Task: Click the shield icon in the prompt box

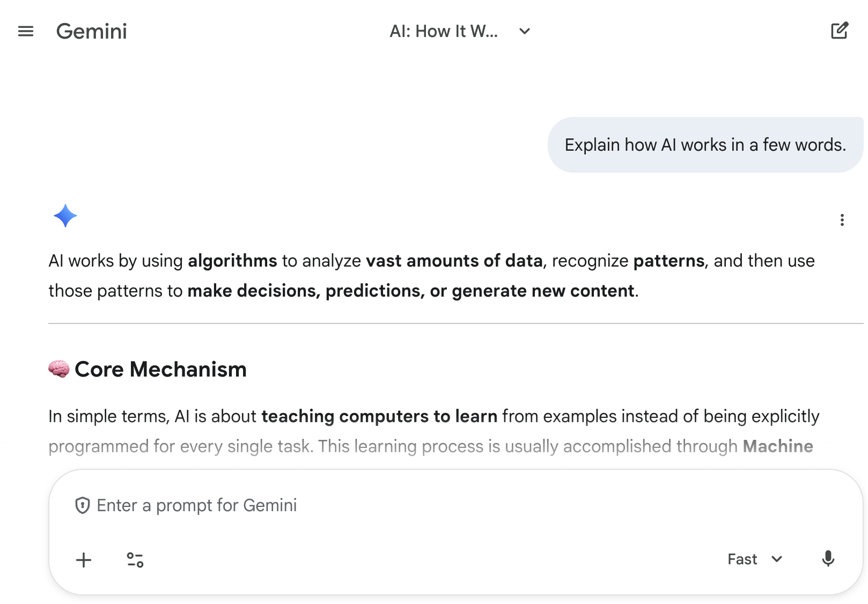Action: [x=82, y=505]
